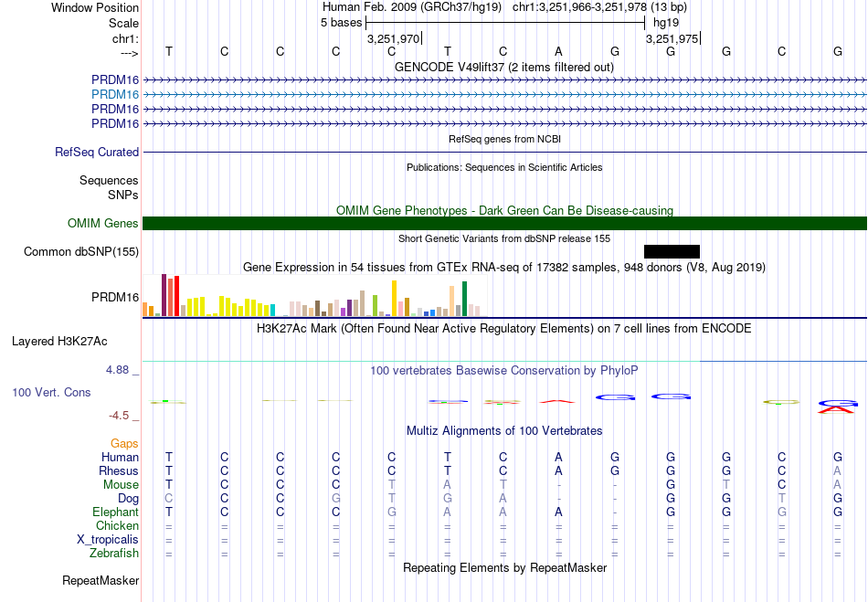Select the X_tropicalis species row label
Screen dimensions: 868x602
108,540
